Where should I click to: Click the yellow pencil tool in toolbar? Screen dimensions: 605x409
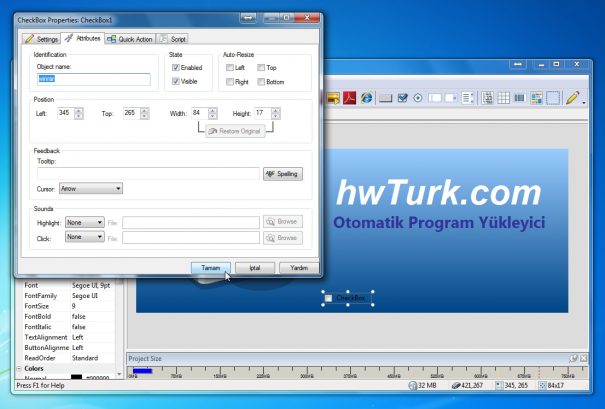click(572, 98)
